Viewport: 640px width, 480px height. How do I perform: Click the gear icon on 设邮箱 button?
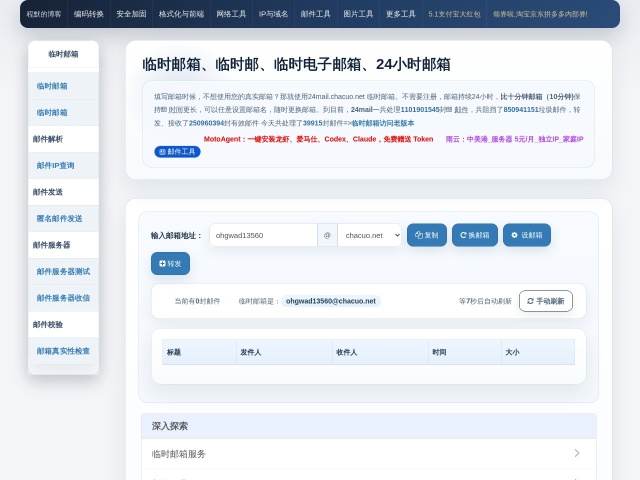click(x=514, y=235)
